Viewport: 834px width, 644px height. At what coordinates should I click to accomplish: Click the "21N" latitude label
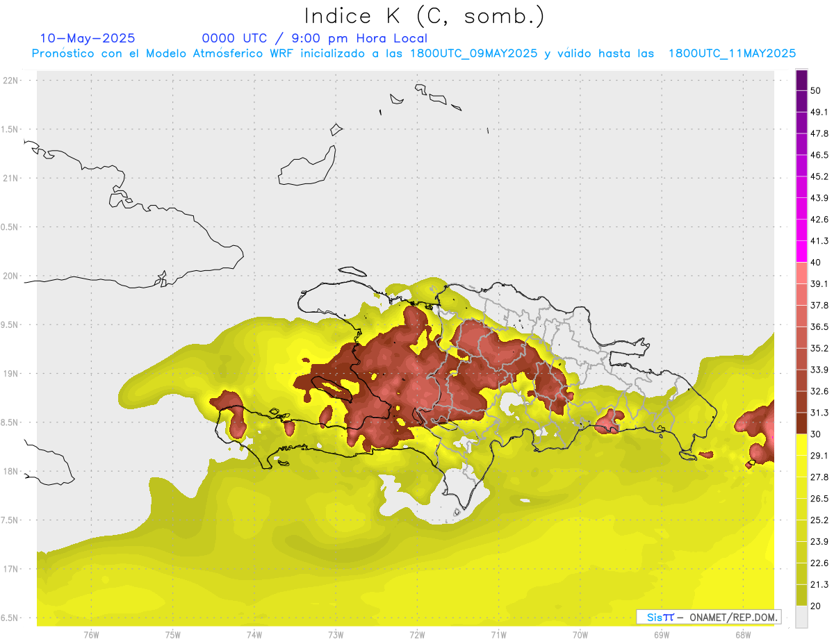point(10,179)
